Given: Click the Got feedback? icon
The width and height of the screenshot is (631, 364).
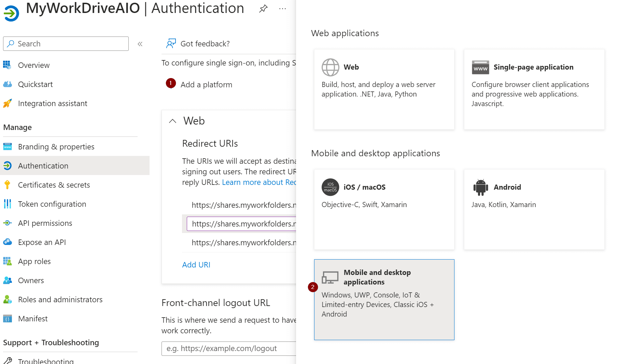Looking at the screenshot, I should 171,44.
